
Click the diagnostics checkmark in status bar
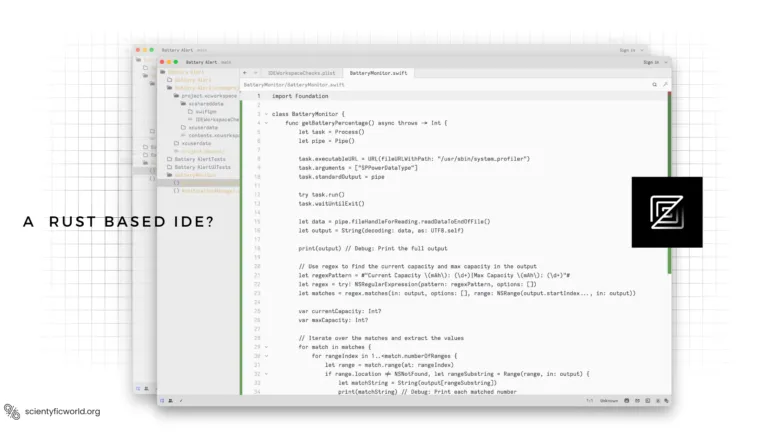tap(181, 401)
